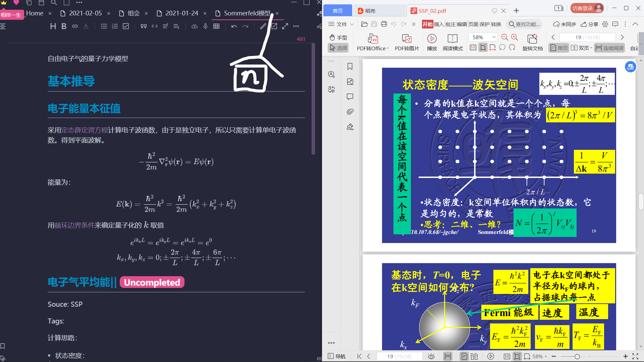The image size is (644, 362).
Task: Open the bookmark panel in PDF sidebar
Action: pos(350,66)
